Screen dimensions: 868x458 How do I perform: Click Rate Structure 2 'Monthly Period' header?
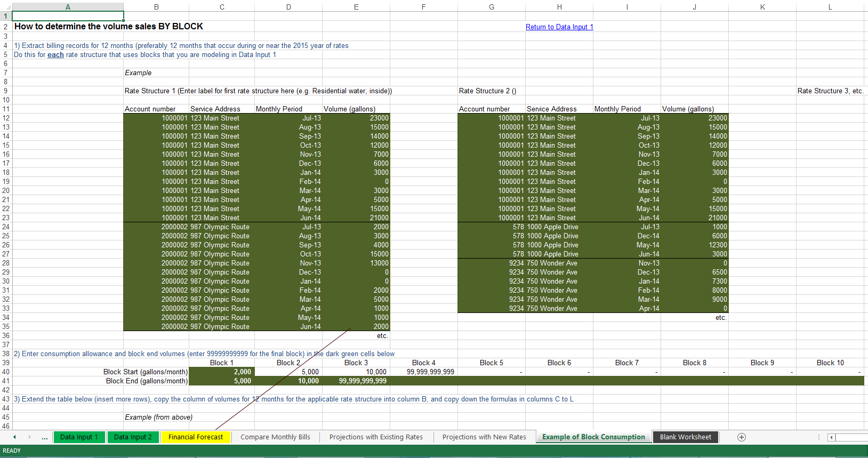[617, 109]
